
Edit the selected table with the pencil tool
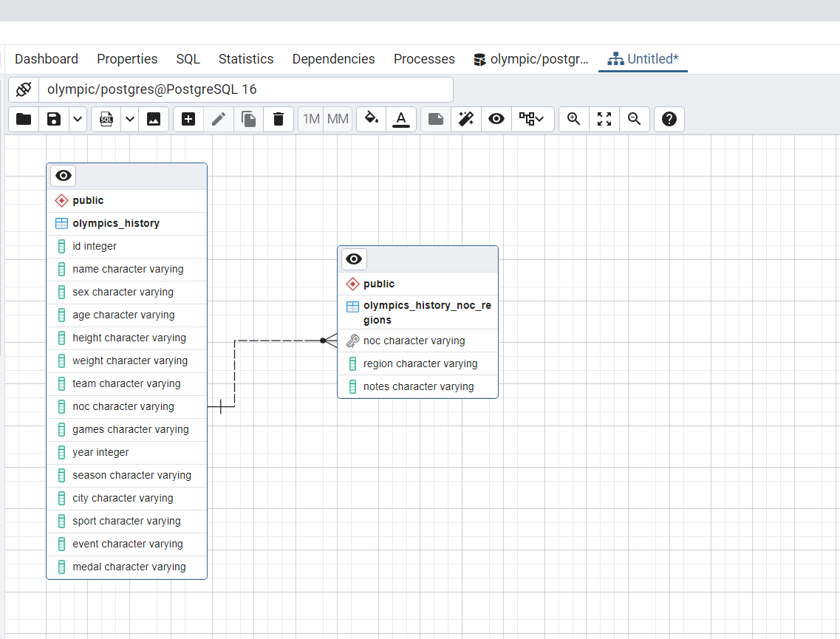coord(218,119)
